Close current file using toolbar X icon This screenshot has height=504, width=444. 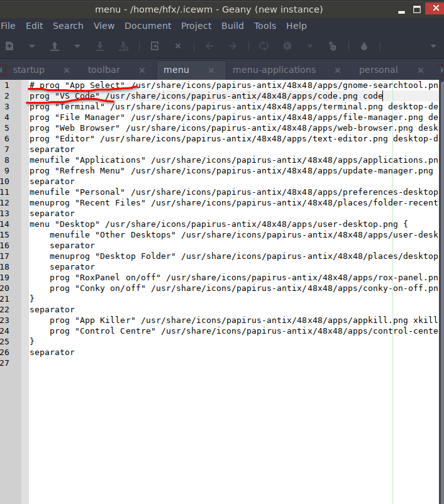tap(178, 47)
